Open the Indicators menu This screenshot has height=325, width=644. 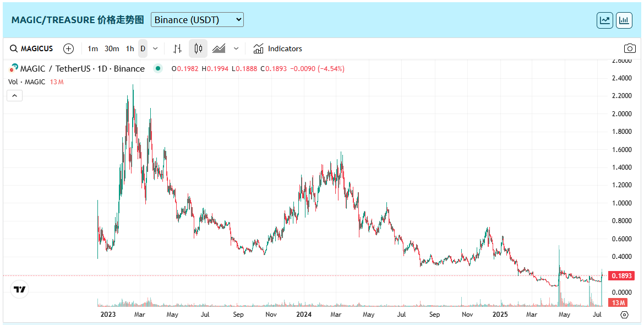pyautogui.click(x=277, y=49)
